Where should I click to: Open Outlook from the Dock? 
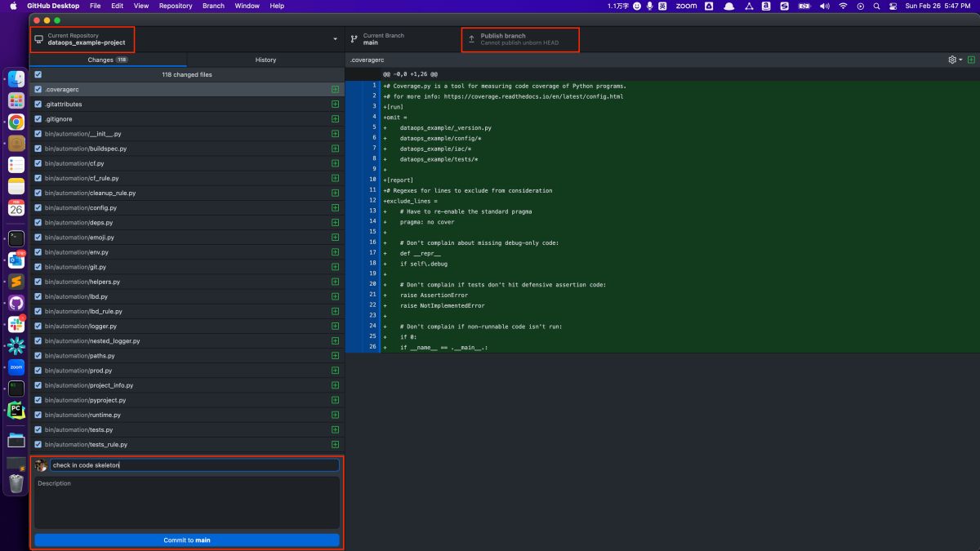(x=16, y=260)
